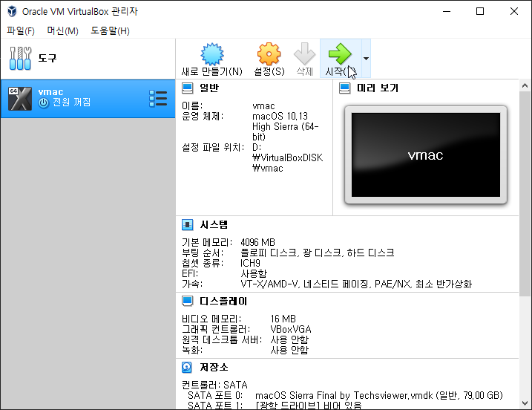
Task: Click the 'ICH9' chipset value
Action: pos(250,263)
